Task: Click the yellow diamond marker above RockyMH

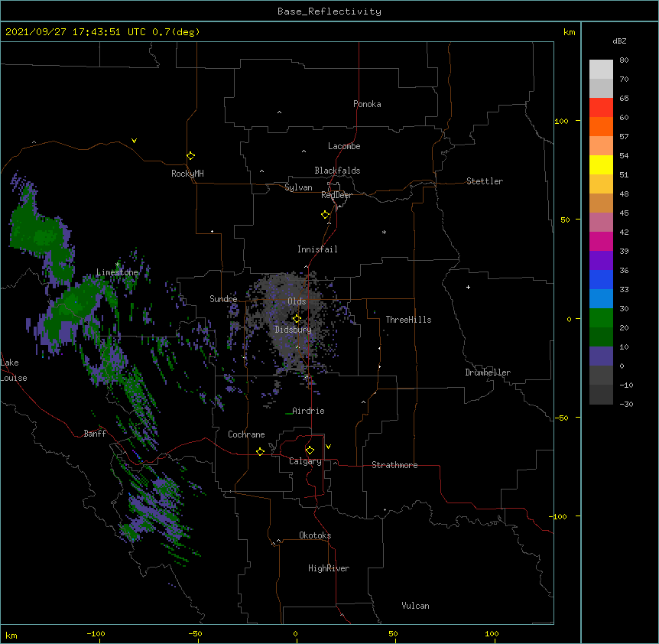Action: point(190,156)
